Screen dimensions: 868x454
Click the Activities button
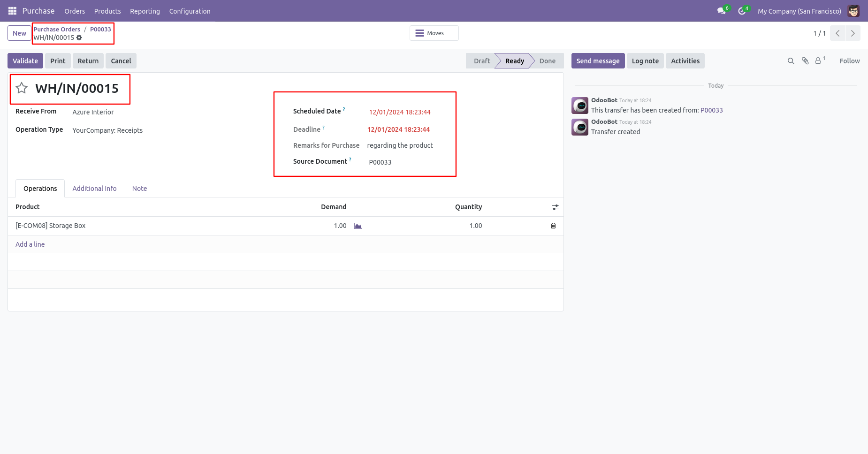pyautogui.click(x=685, y=61)
